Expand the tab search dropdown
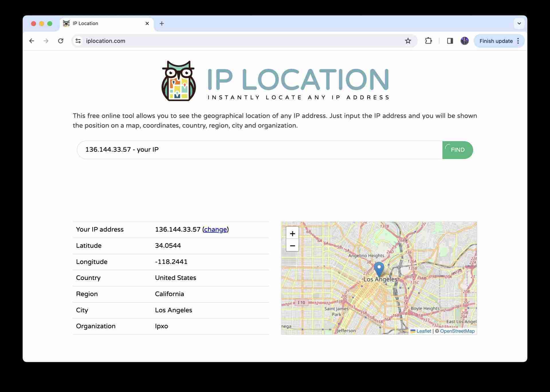The width and height of the screenshot is (550, 392). 519,23
